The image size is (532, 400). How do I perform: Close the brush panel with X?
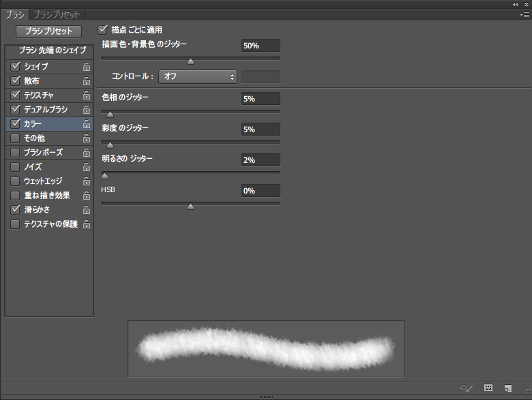point(527,4)
